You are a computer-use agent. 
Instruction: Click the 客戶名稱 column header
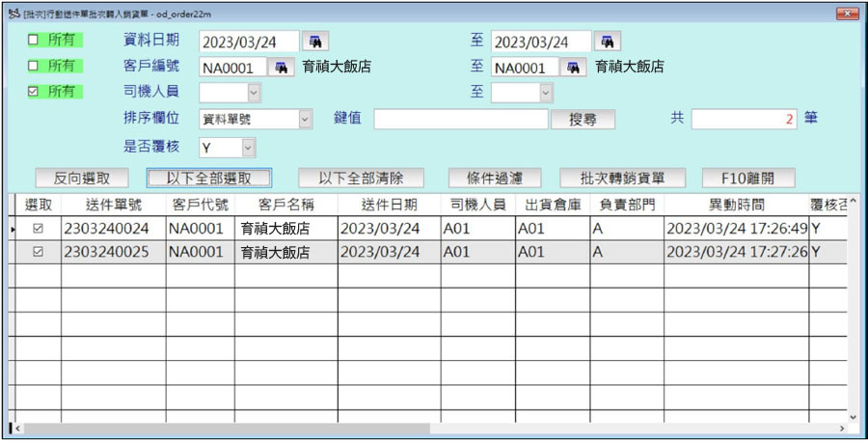coord(286,205)
